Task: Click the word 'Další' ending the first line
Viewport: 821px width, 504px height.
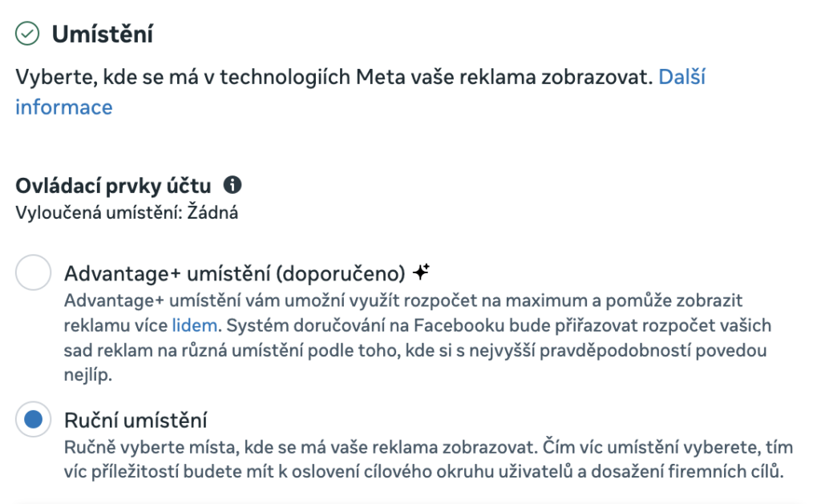Action: 681,77
